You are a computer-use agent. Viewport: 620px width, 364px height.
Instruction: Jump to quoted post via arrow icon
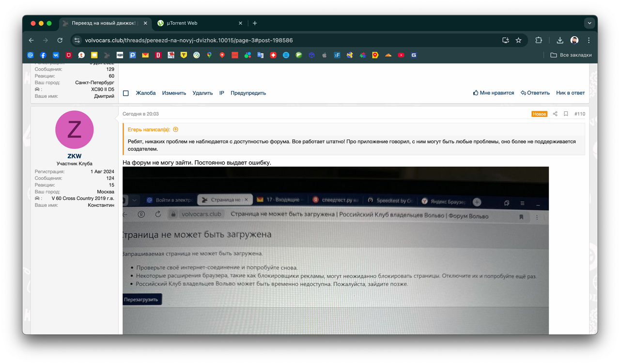[175, 129]
